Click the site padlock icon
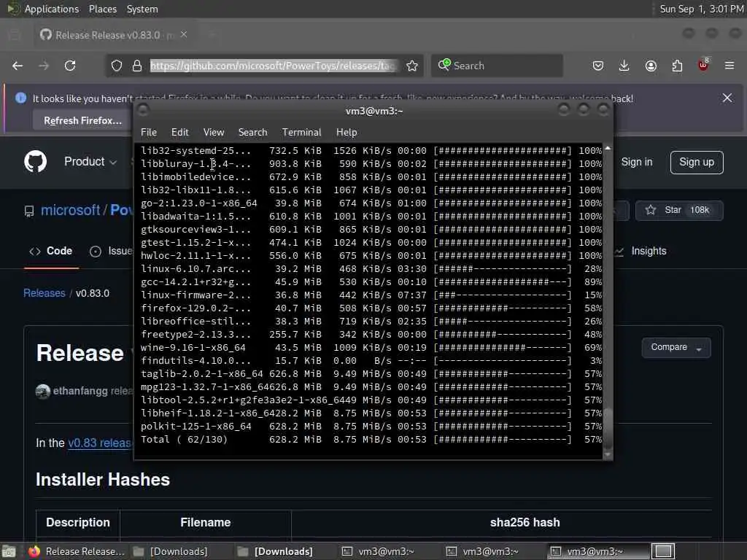 (137, 66)
